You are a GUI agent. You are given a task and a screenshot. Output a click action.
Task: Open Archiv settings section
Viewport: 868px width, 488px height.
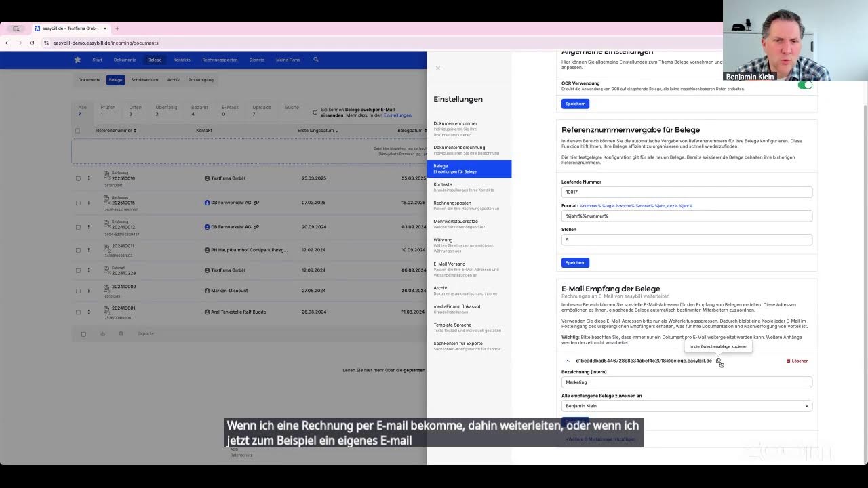click(469, 290)
